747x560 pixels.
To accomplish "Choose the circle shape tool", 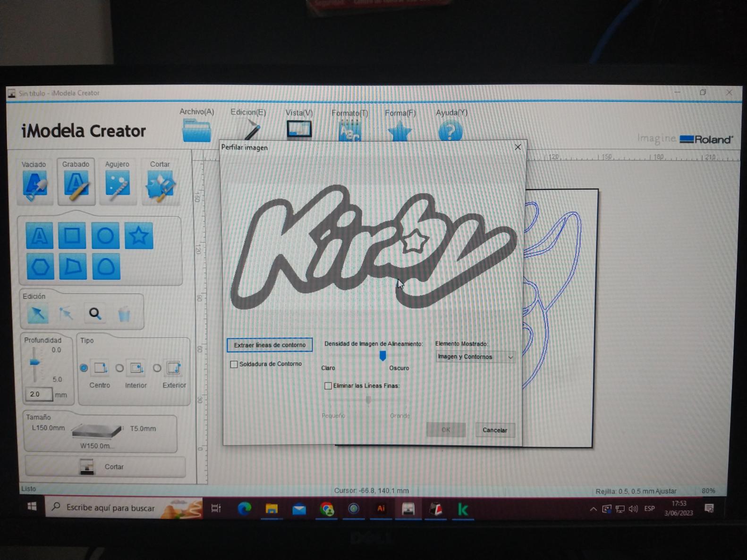I will coord(105,235).
